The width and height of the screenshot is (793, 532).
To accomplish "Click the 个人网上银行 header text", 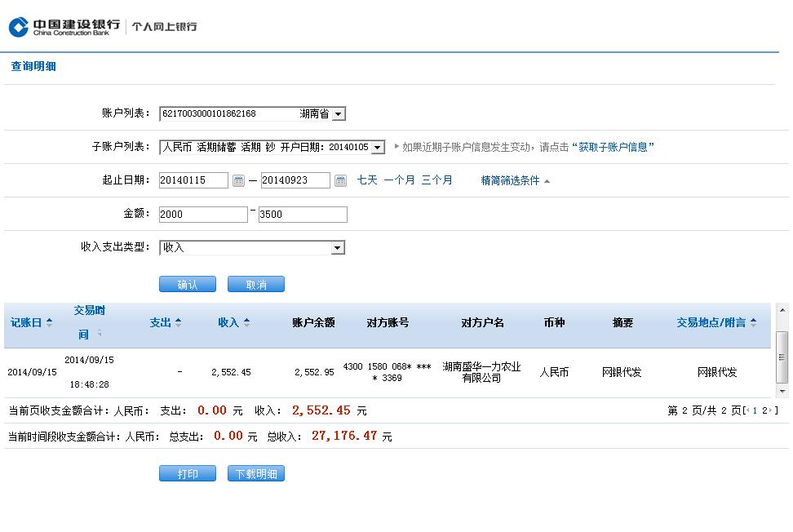I will pos(164,26).
